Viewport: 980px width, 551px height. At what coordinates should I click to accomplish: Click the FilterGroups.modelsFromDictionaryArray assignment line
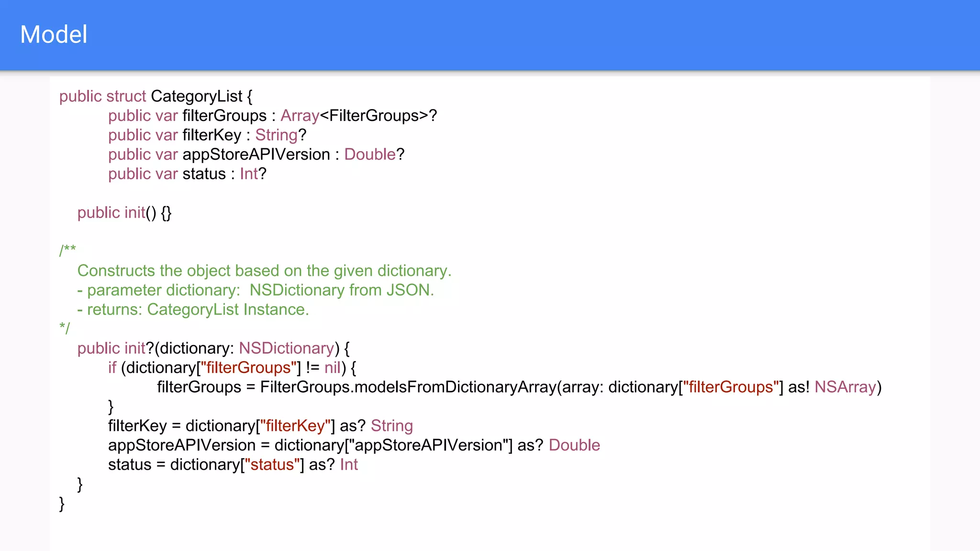tap(519, 387)
